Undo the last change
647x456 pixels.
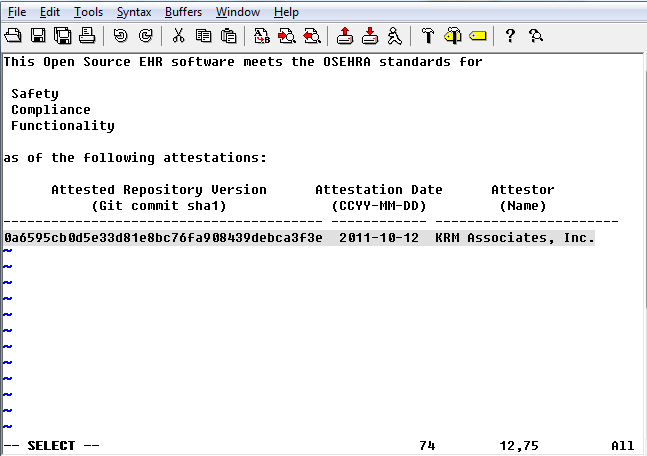(120, 36)
